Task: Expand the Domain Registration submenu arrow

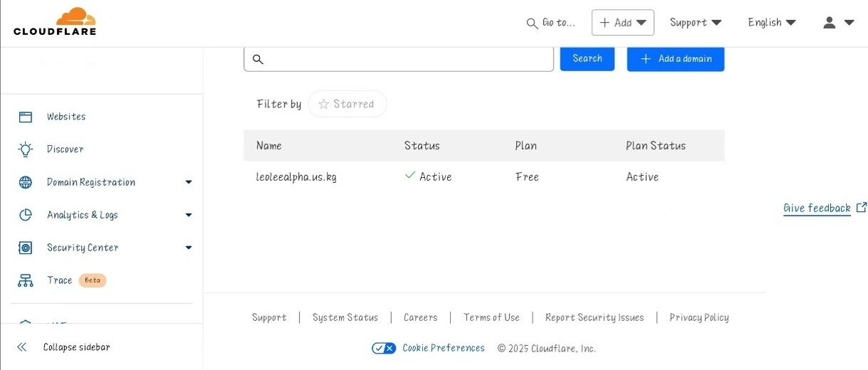Action: [x=188, y=182]
